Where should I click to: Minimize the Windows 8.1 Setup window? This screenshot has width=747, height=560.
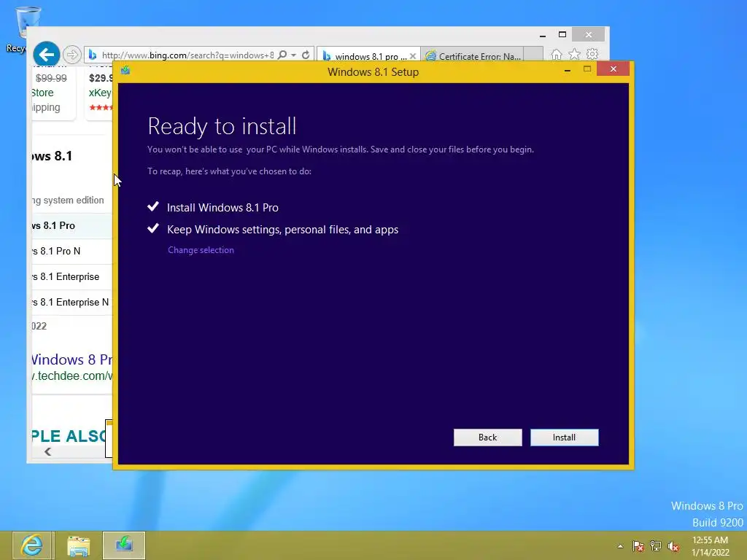point(567,71)
